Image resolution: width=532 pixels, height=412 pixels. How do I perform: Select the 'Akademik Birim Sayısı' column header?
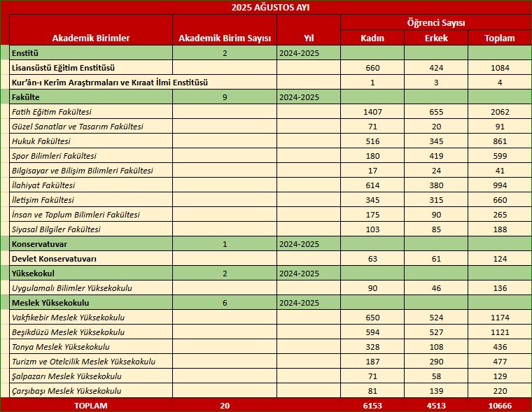coord(225,38)
